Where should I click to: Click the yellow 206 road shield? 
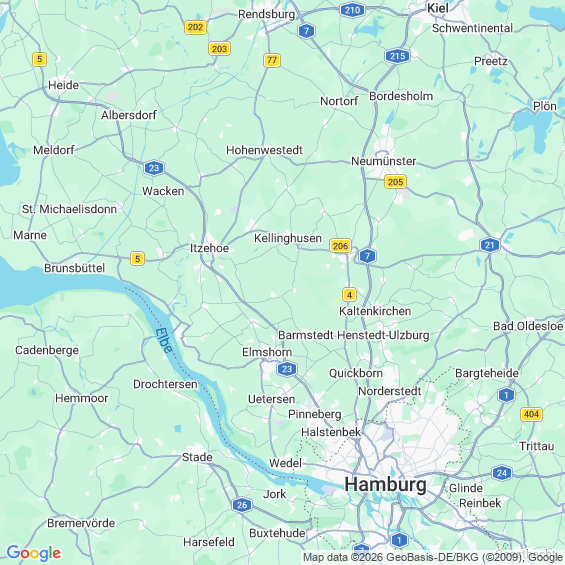tap(341, 246)
